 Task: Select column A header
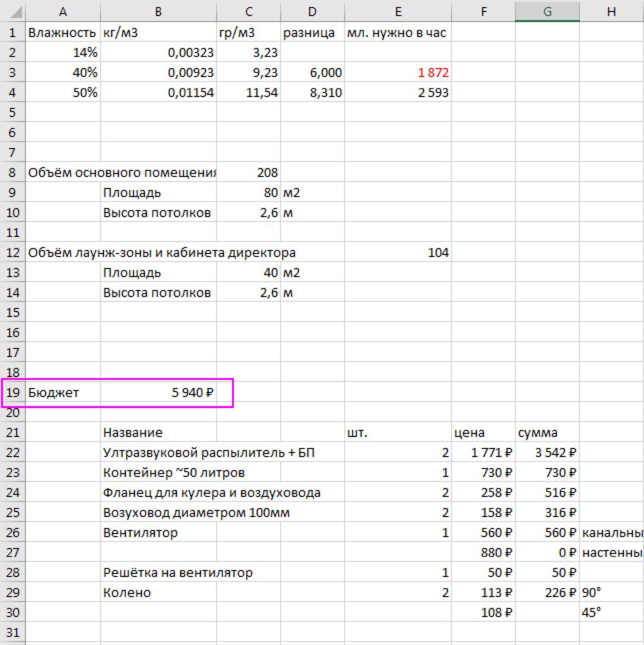[62, 11]
